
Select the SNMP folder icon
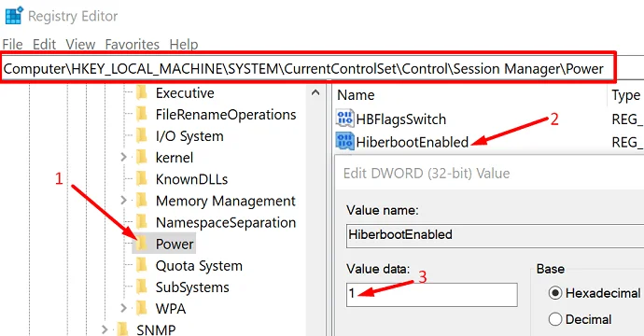click(x=122, y=329)
